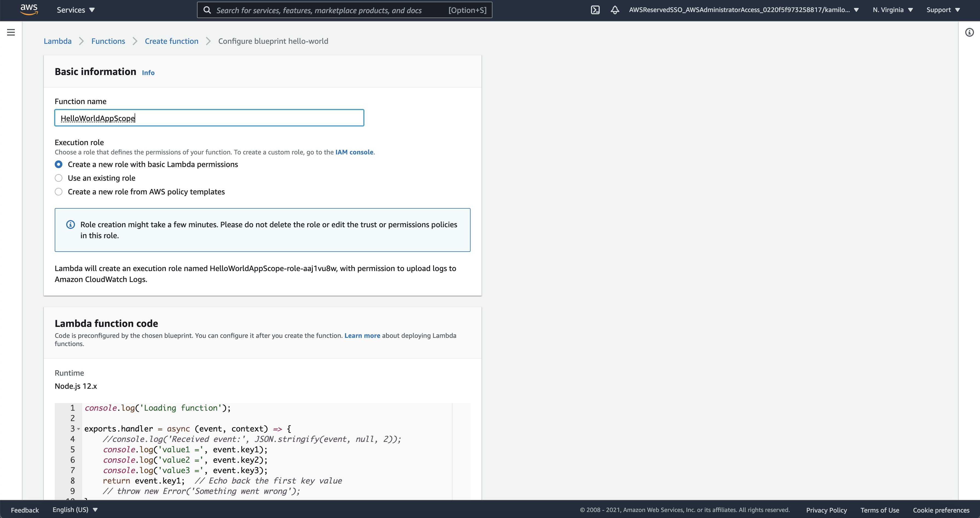The width and height of the screenshot is (980, 518).
Task: Open the info help panel icon
Action: (x=969, y=32)
